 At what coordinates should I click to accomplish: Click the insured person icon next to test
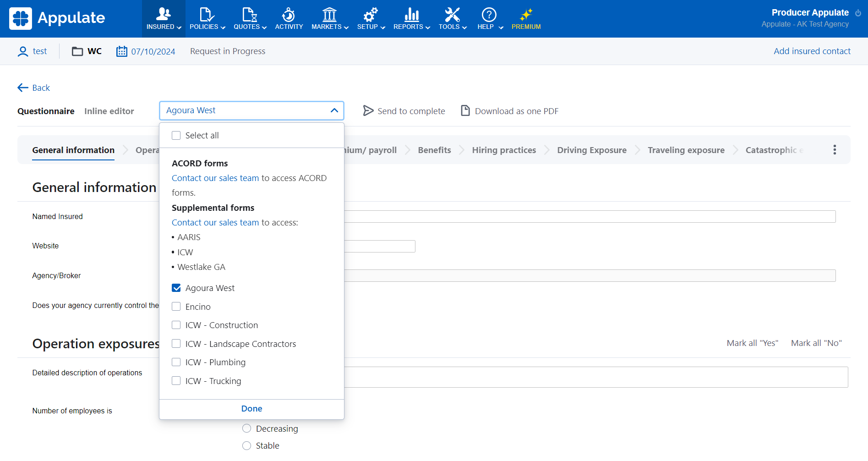pos(23,51)
